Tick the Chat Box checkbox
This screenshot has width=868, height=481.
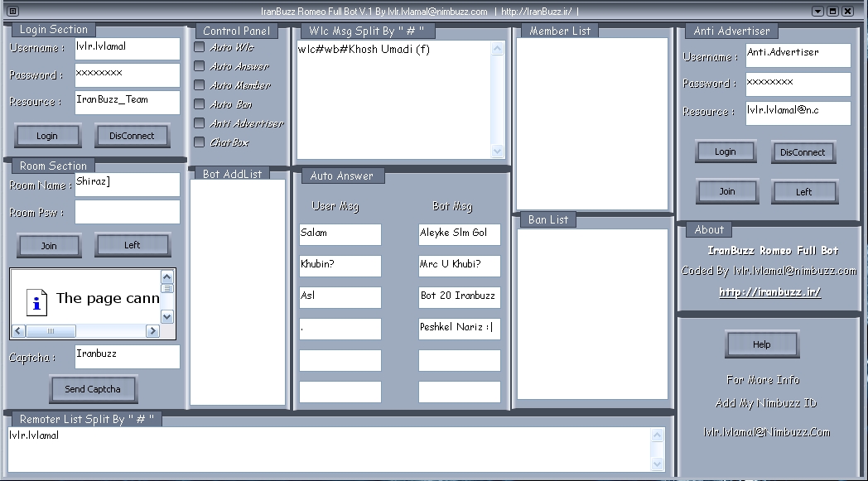tap(200, 142)
